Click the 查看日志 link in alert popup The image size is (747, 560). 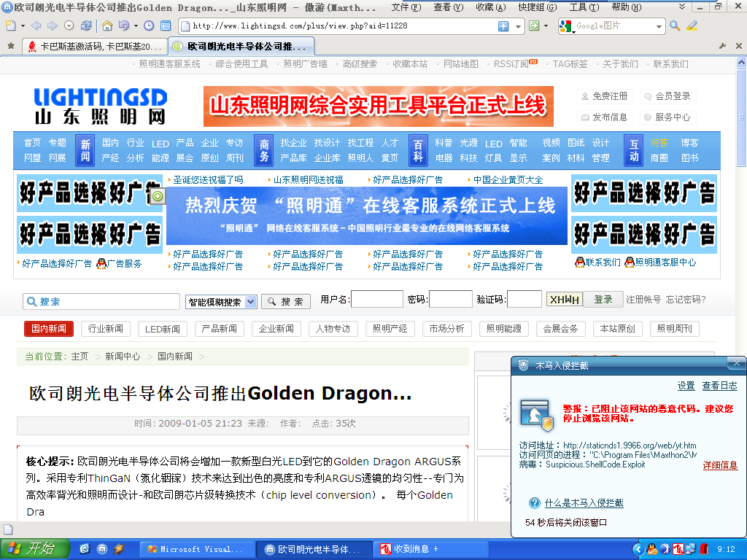click(x=719, y=386)
